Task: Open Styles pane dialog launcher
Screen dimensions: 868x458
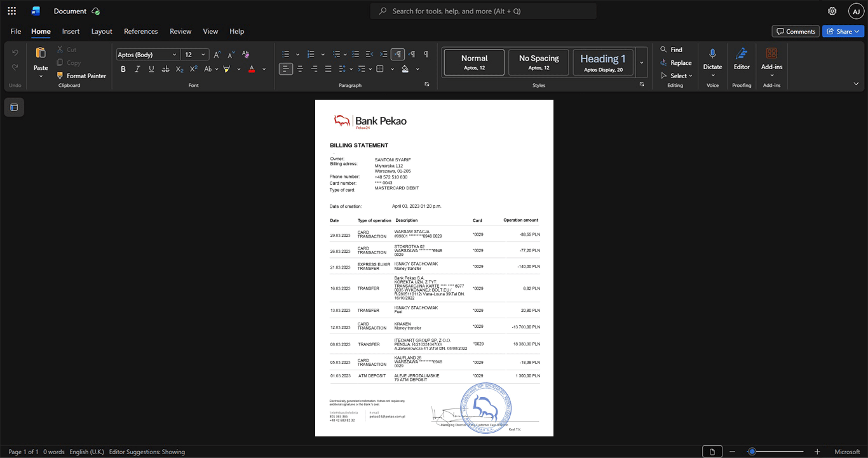Action: [x=642, y=84]
